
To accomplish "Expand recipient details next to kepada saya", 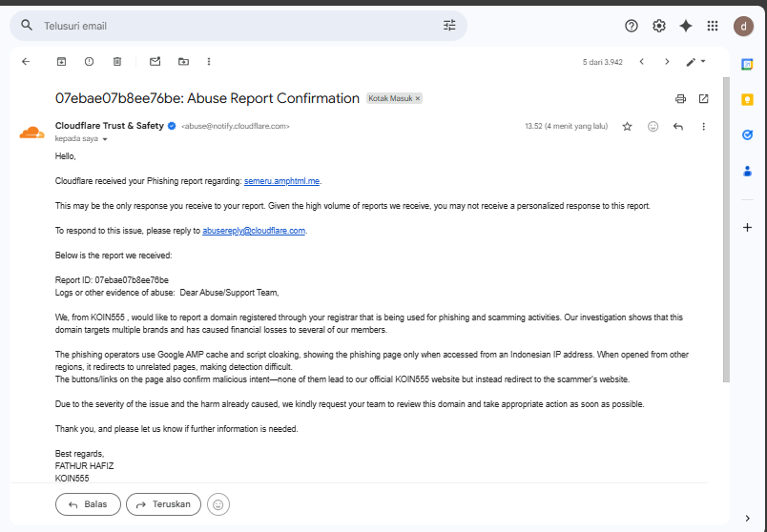I will click(x=105, y=139).
